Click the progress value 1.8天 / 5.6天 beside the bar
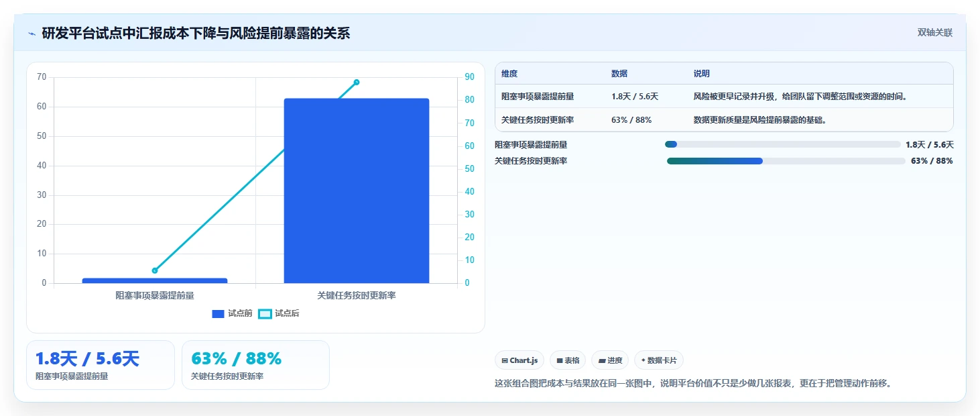 [930, 144]
